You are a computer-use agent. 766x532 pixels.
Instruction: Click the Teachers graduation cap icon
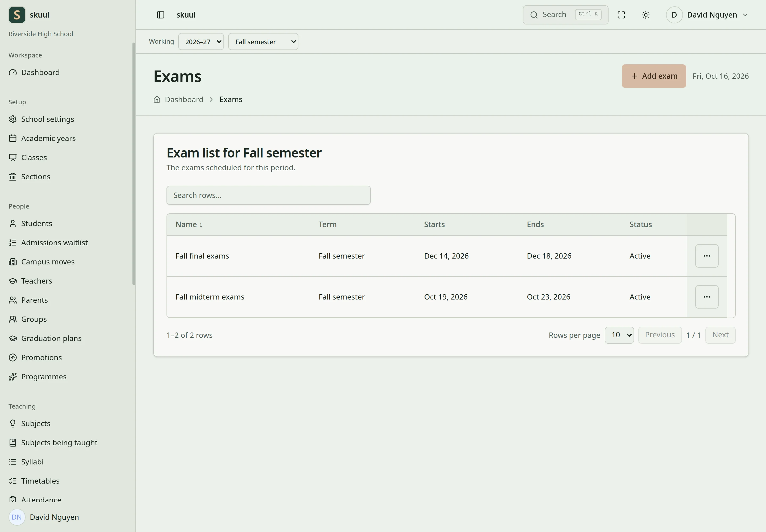[x=13, y=281]
